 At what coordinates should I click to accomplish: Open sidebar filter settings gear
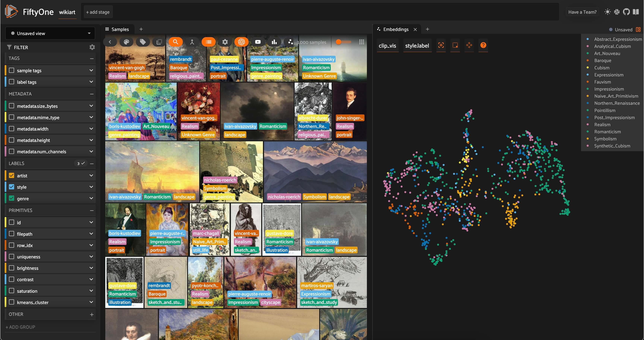pyautogui.click(x=92, y=47)
